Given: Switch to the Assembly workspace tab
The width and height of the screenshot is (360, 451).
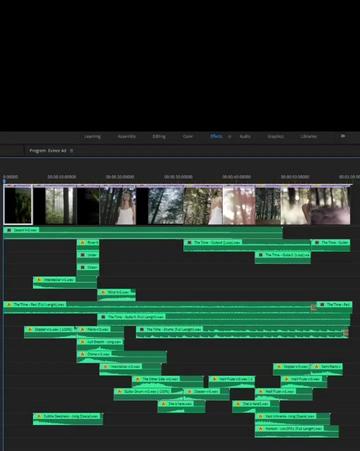Looking at the screenshot, I should click(127, 136).
